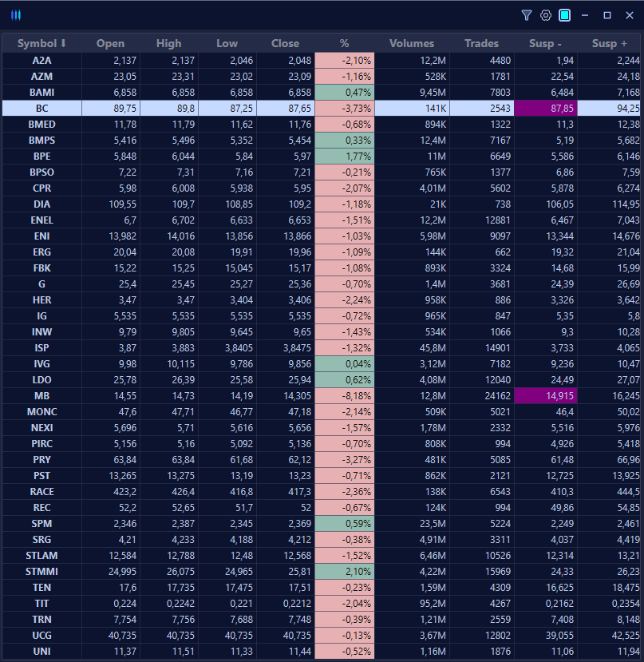Click TIT volume cell 95,2M
The width and height of the screenshot is (644, 662).
pyautogui.click(x=412, y=604)
